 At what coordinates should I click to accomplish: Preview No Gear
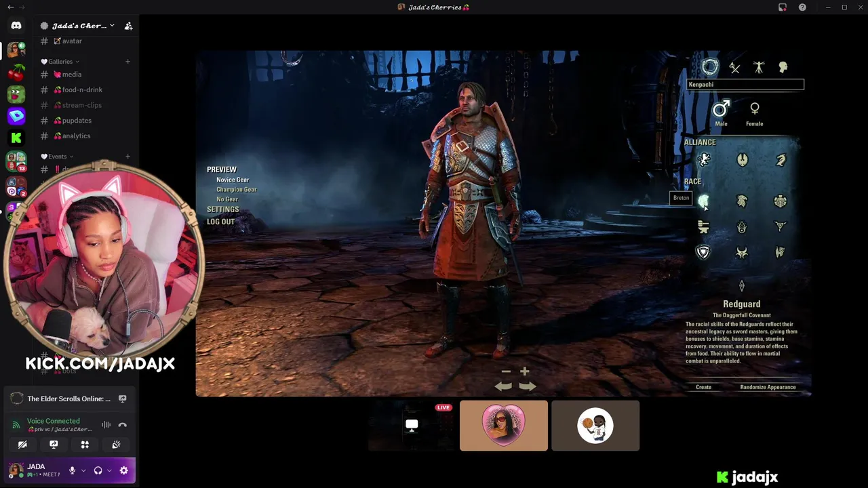[227, 199]
